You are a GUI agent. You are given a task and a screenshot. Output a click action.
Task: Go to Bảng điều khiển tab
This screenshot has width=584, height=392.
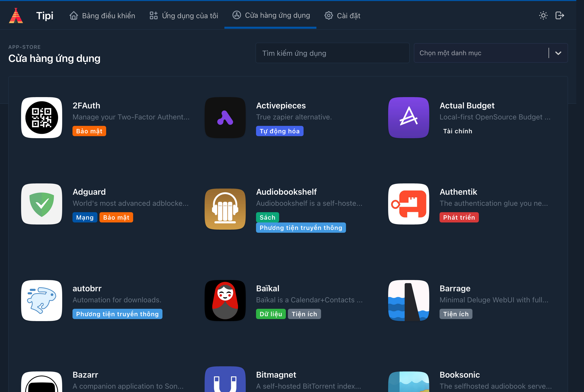102,16
